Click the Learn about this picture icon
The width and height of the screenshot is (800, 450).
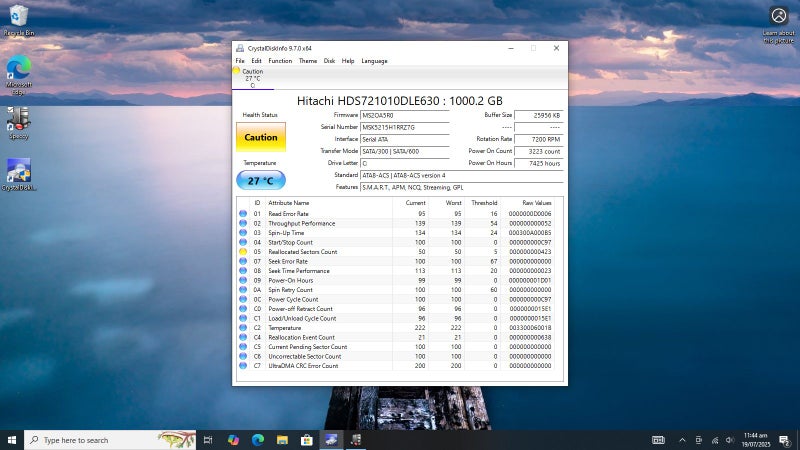point(779,24)
